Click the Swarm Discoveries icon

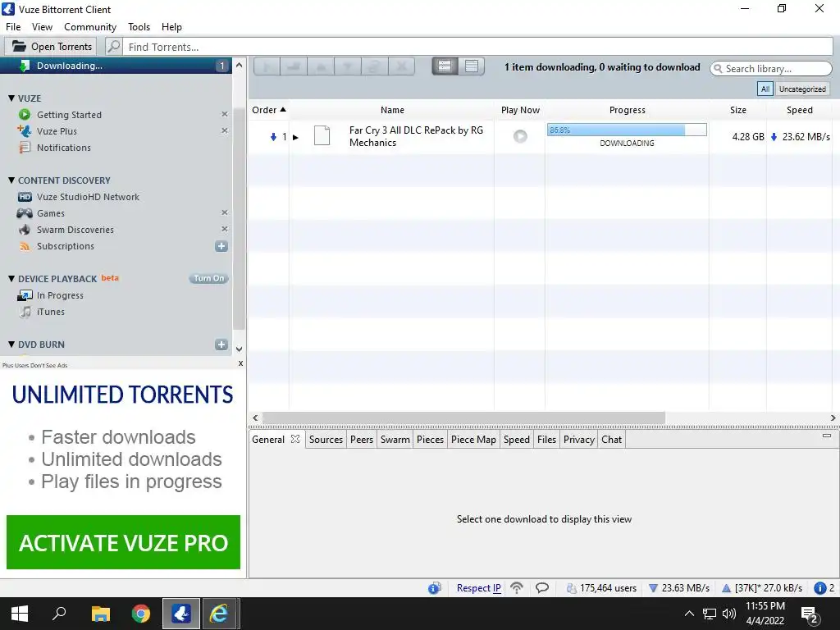click(24, 230)
